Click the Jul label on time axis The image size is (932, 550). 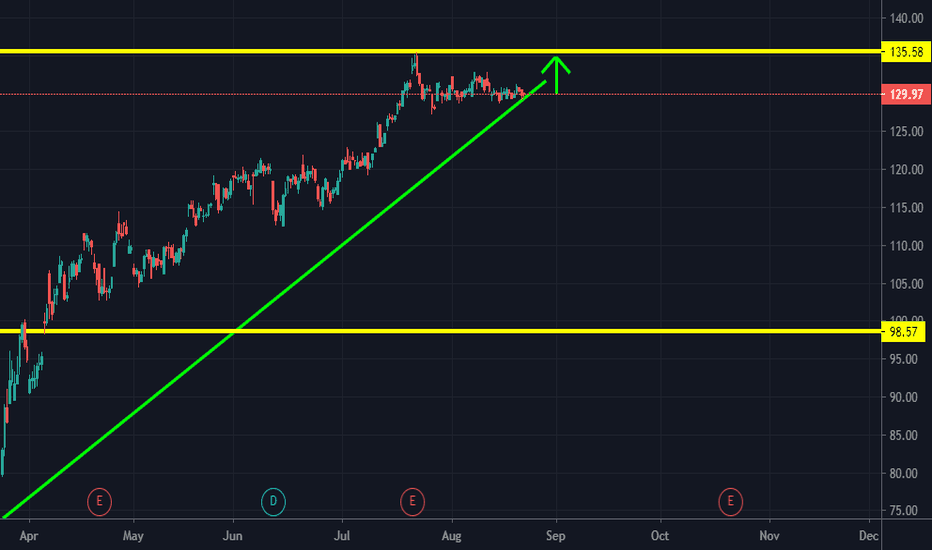coord(342,536)
